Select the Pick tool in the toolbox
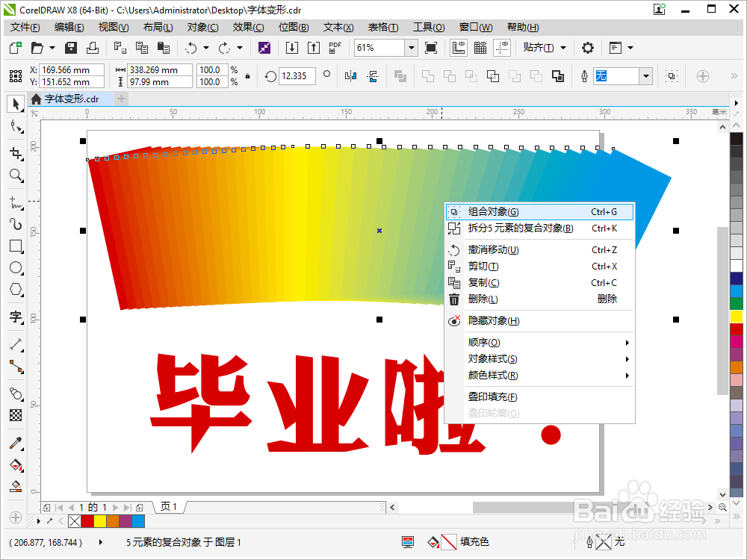 (x=16, y=104)
